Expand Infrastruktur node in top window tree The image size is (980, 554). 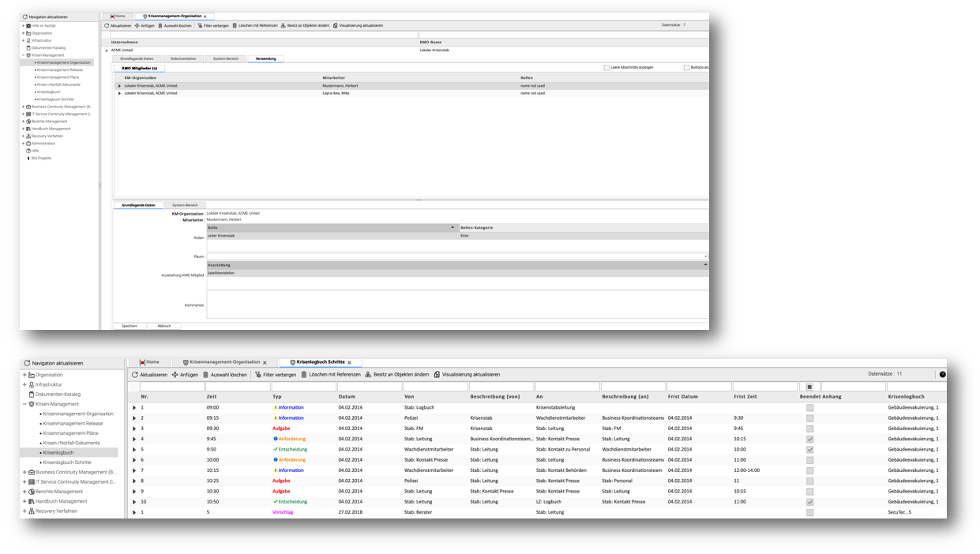click(23, 40)
